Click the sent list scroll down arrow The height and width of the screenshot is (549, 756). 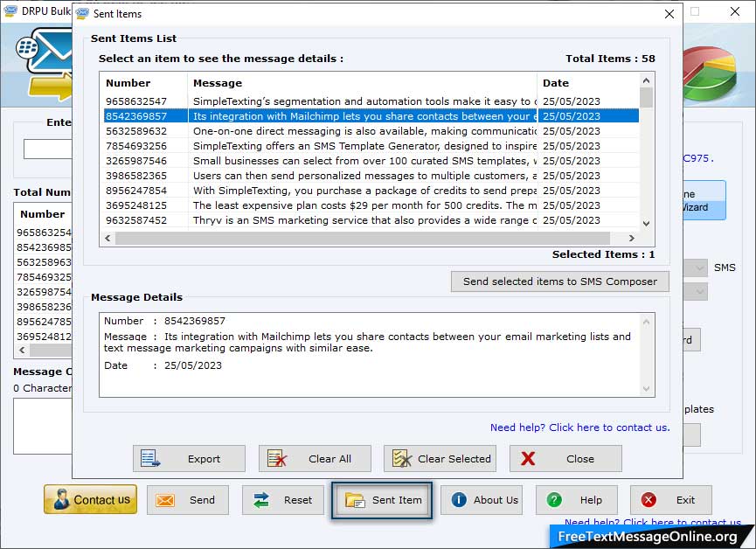[646, 224]
